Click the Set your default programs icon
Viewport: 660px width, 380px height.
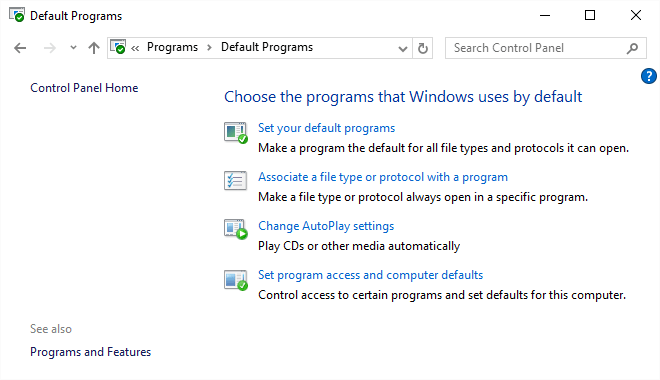[x=236, y=133]
